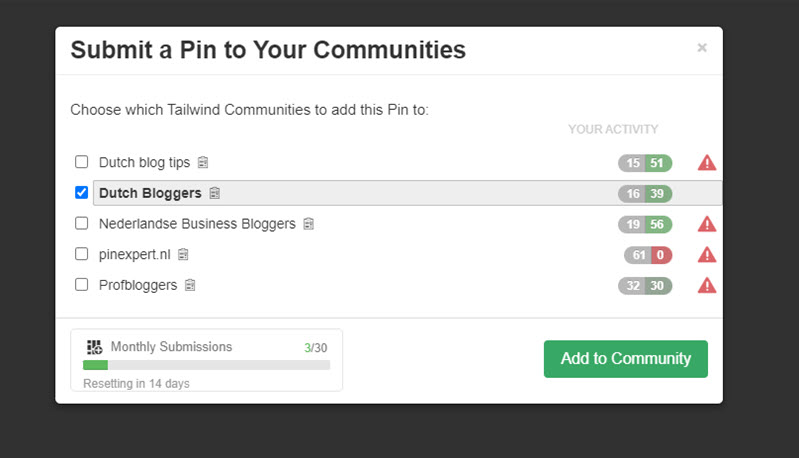The image size is (799, 458).
Task: Tick the Nederlandse Business Bloggers checkbox
Action: pyautogui.click(x=82, y=224)
